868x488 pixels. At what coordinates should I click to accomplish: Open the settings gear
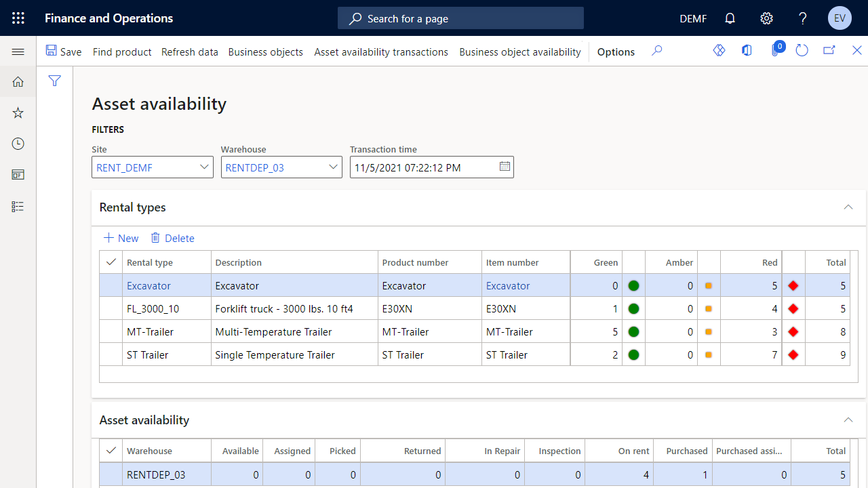point(766,18)
